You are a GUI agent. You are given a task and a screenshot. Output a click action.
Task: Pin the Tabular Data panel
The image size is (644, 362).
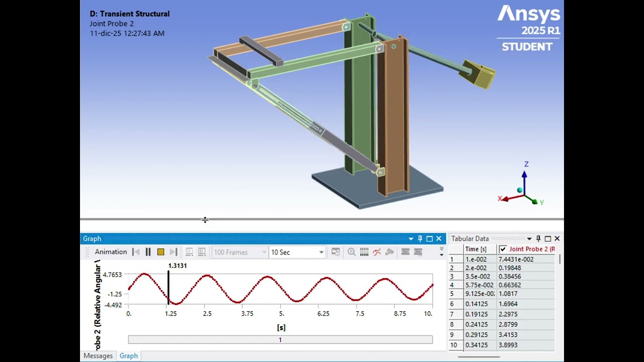(x=538, y=239)
